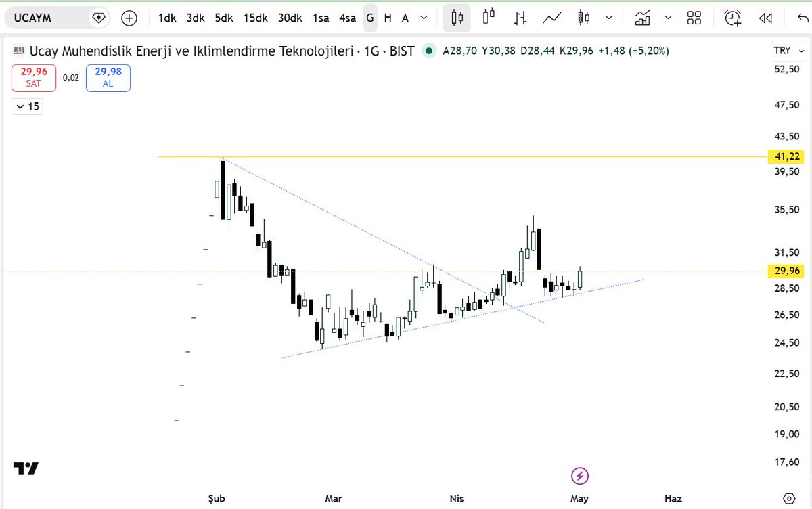Click the green market status dot

(428, 51)
